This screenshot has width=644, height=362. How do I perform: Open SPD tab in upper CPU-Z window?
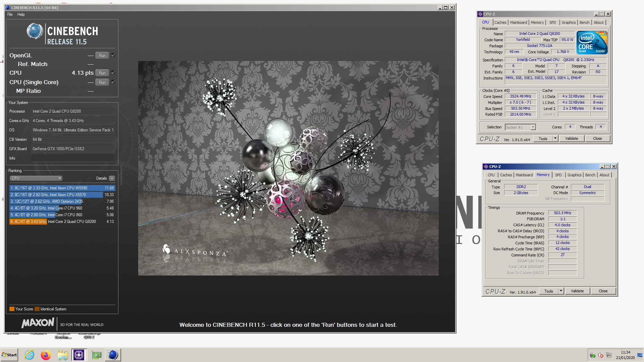point(552,22)
